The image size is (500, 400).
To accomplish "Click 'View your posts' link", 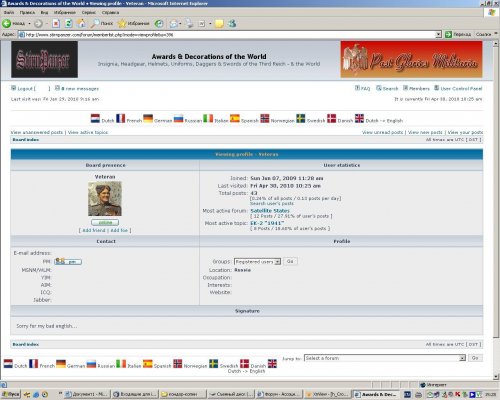I will point(465,132).
